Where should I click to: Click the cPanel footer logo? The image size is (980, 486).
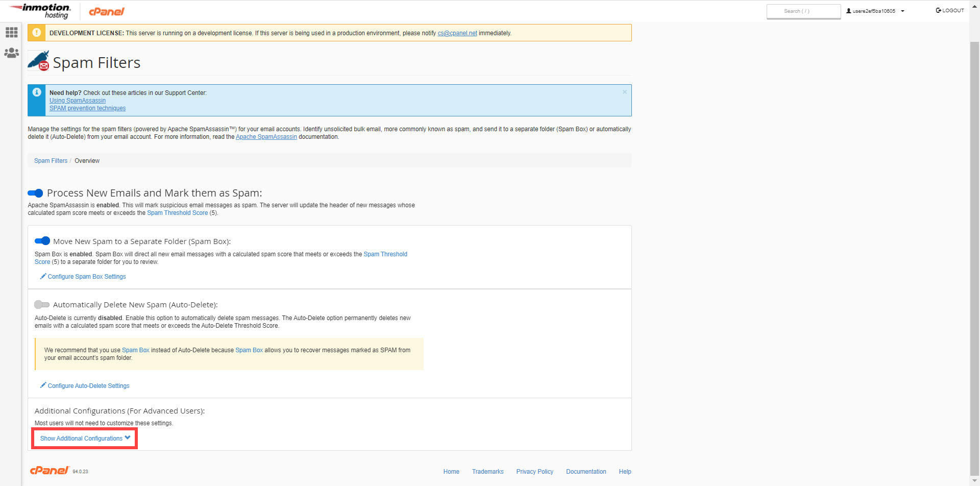50,471
